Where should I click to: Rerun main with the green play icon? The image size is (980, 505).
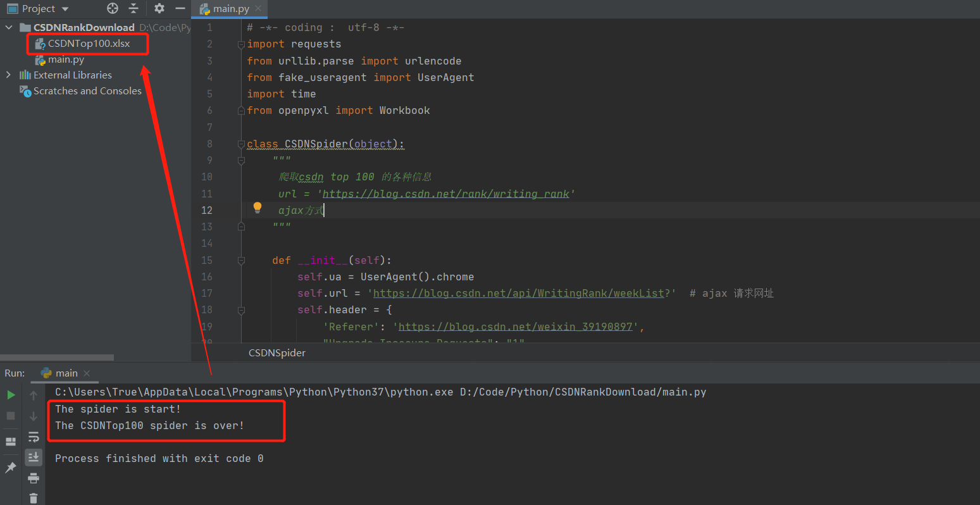tap(11, 395)
